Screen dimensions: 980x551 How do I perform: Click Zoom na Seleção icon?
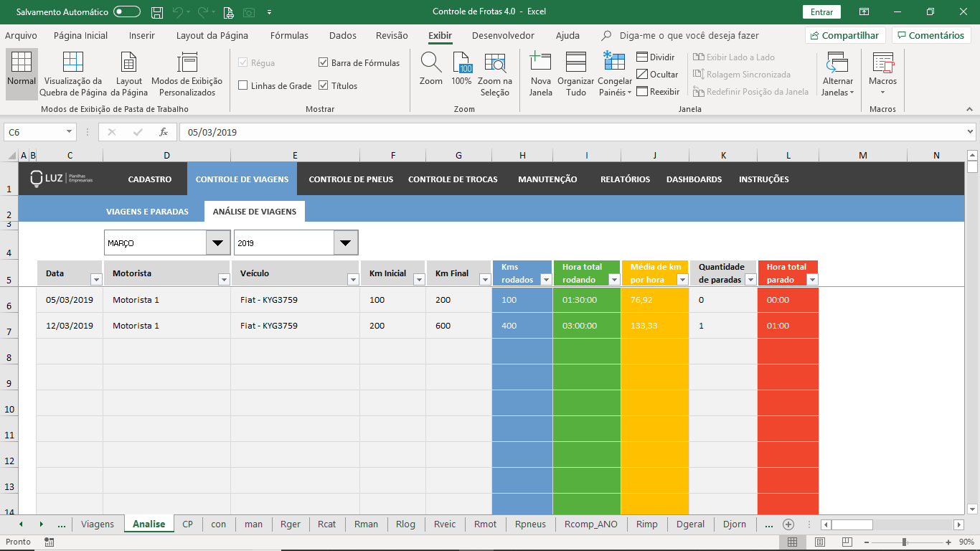tap(495, 62)
